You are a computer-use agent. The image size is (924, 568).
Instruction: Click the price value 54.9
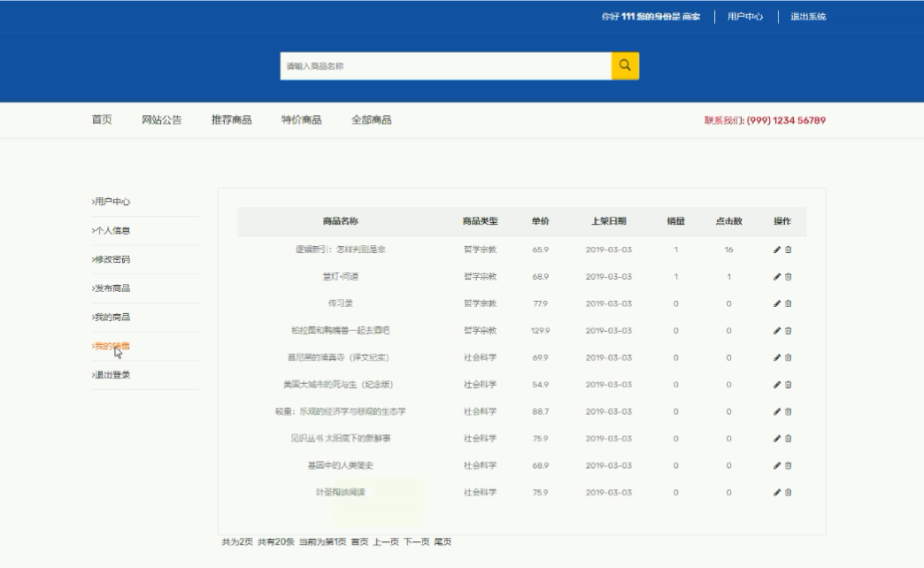[x=541, y=385]
